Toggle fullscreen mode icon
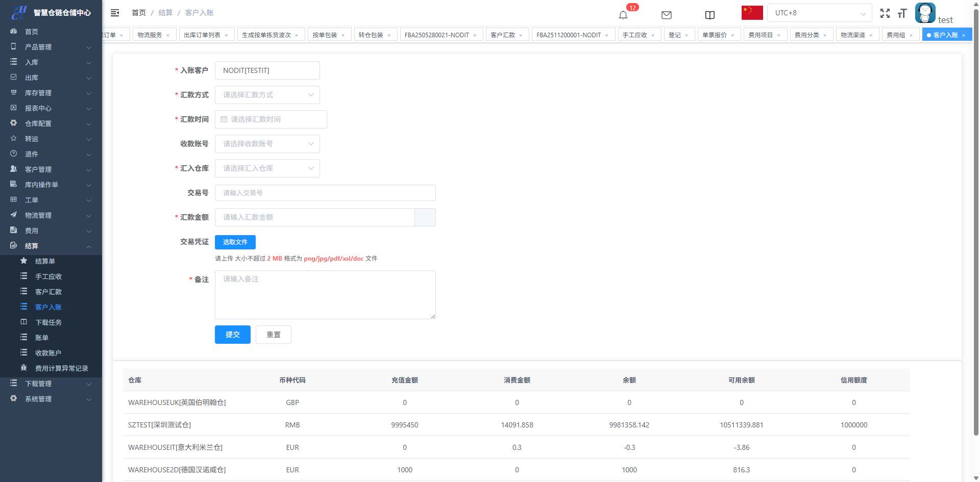Image resolution: width=980 pixels, height=482 pixels. point(885,13)
